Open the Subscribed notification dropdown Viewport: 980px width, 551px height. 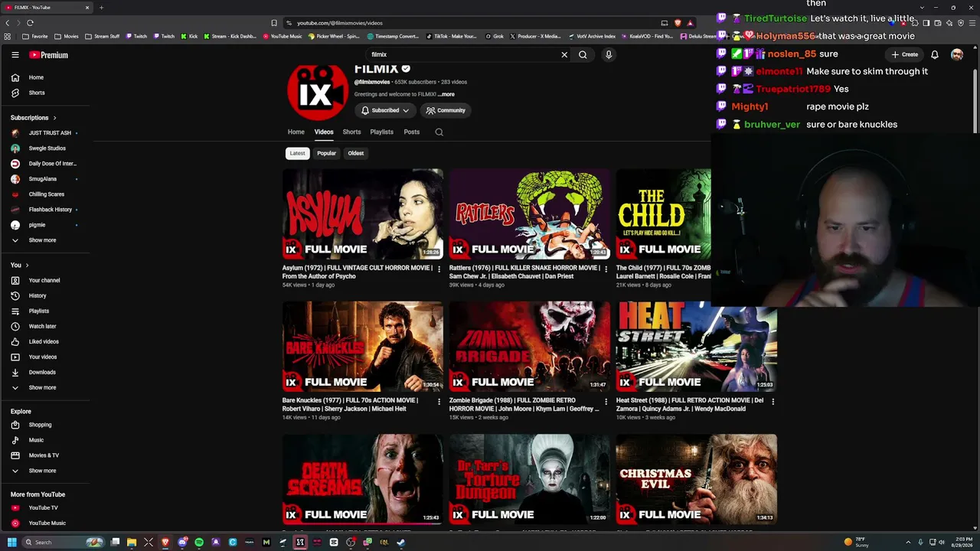click(385, 110)
